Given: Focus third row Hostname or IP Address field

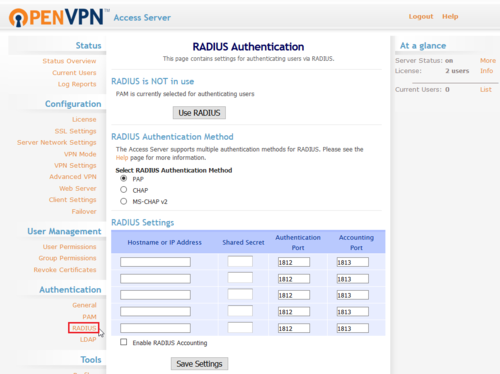Looking at the screenshot, I should 155,295.
